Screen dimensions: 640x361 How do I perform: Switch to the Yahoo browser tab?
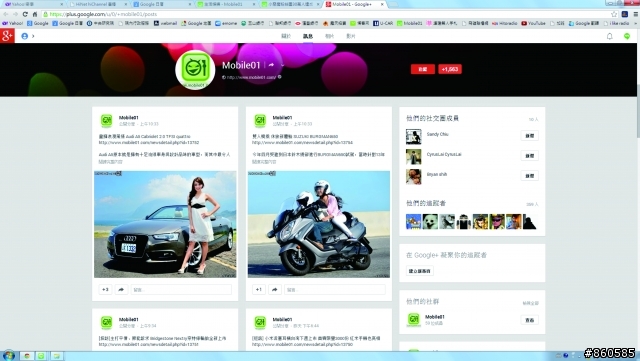33,4
